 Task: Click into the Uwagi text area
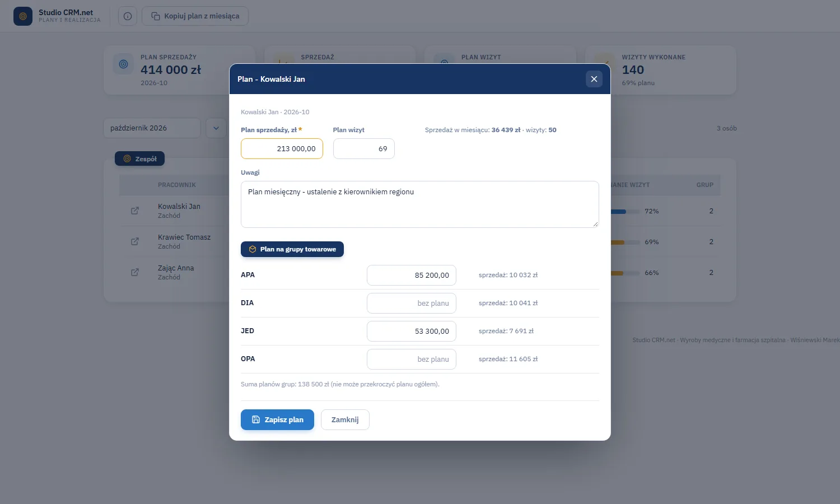pos(420,204)
